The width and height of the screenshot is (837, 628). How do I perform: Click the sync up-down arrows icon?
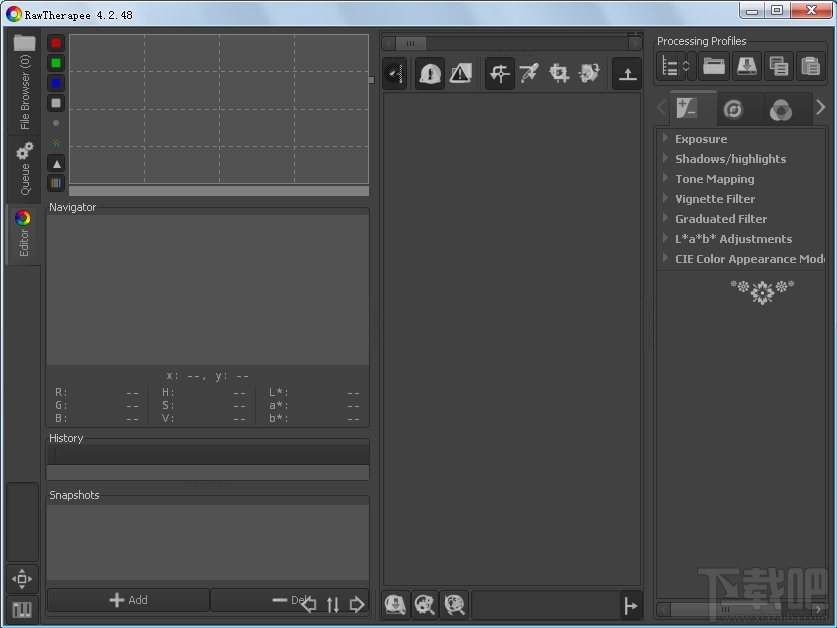point(333,605)
